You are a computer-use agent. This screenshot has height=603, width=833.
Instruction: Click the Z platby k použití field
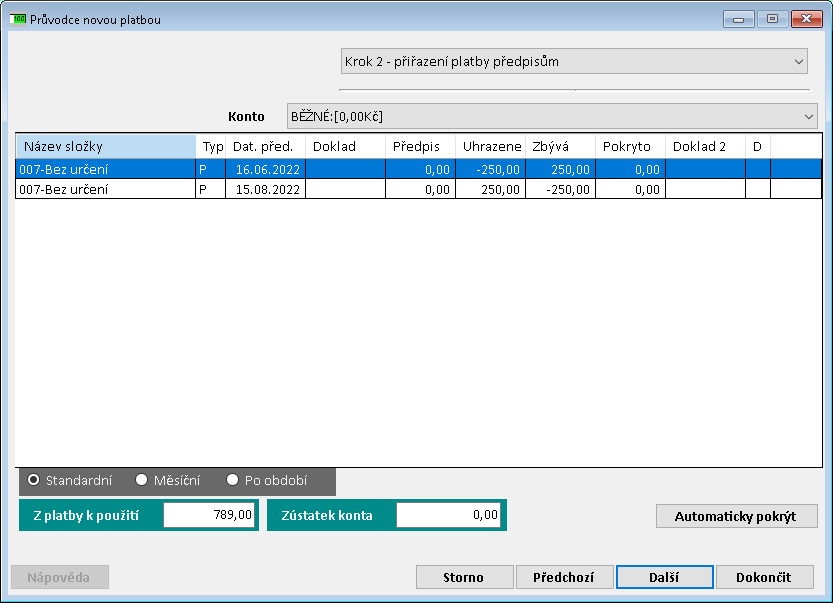pyautogui.click(x=209, y=515)
